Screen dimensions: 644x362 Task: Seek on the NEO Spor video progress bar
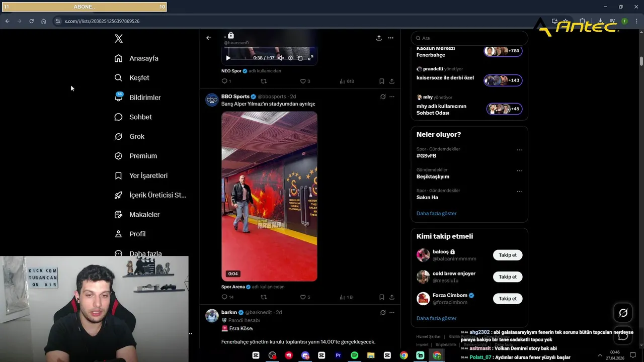pos(269,49)
